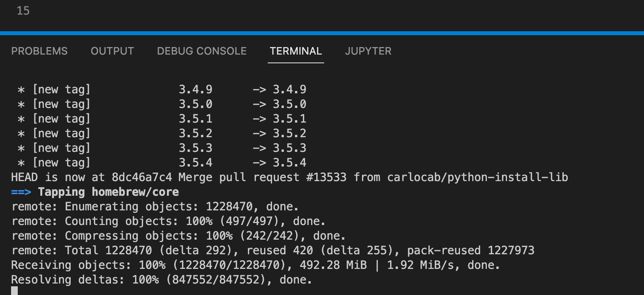The width and height of the screenshot is (644, 295).
Task: Click the 3.5.0 new tag entry
Action: [158, 104]
